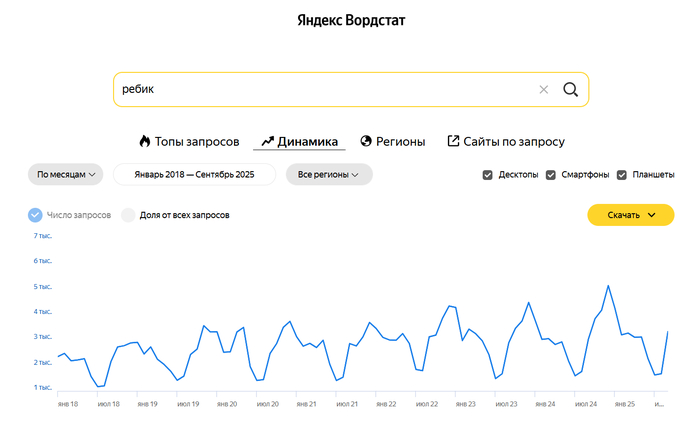
Task: Open the Регионы tab
Action: pos(400,141)
